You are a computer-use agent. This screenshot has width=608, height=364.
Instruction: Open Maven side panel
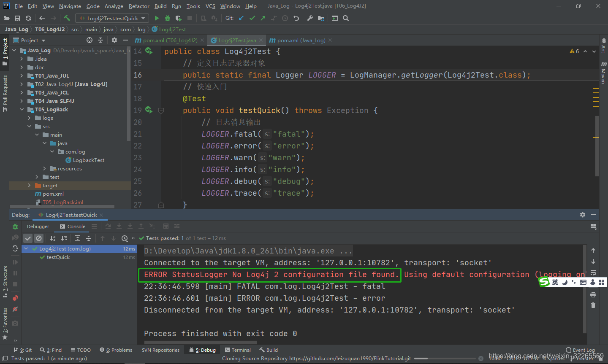604,73
